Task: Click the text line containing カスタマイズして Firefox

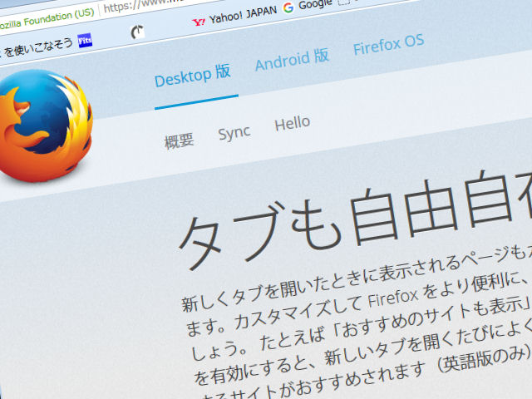Action: click(358, 303)
